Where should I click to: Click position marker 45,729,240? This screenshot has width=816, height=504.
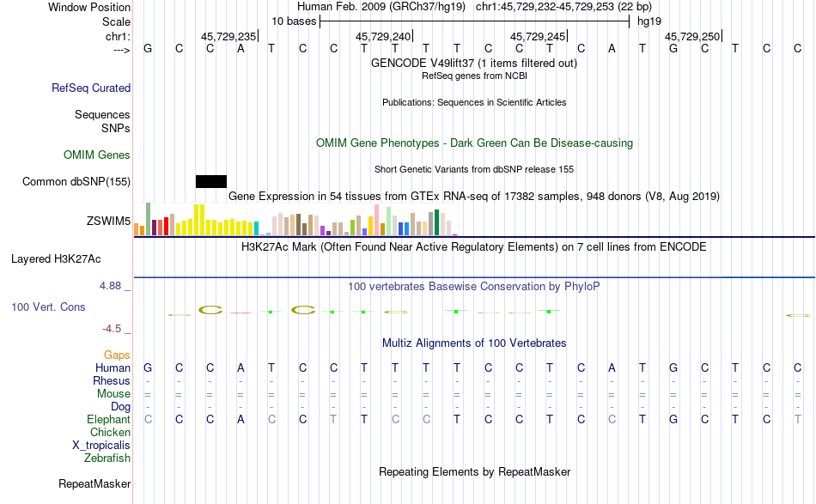(383, 36)
